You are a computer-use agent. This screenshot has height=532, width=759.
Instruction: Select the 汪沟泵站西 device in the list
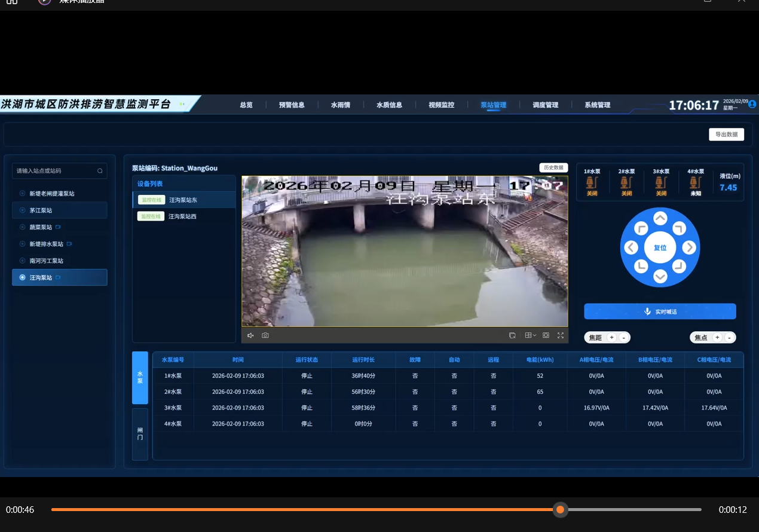click(184, 216)
